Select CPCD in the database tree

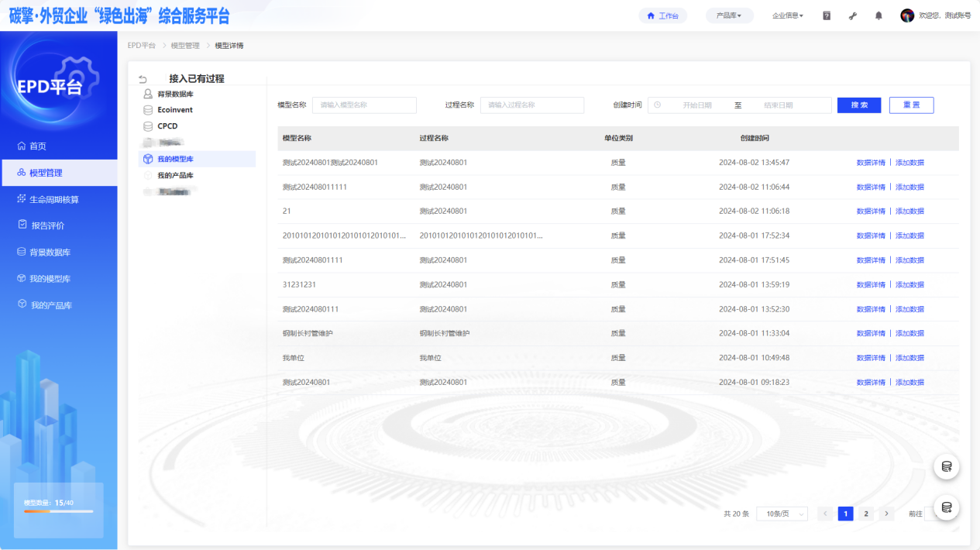click(167, 126)
